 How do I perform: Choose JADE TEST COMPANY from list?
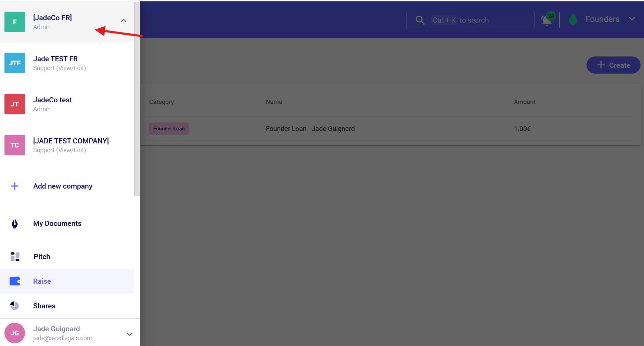(71, 145)
